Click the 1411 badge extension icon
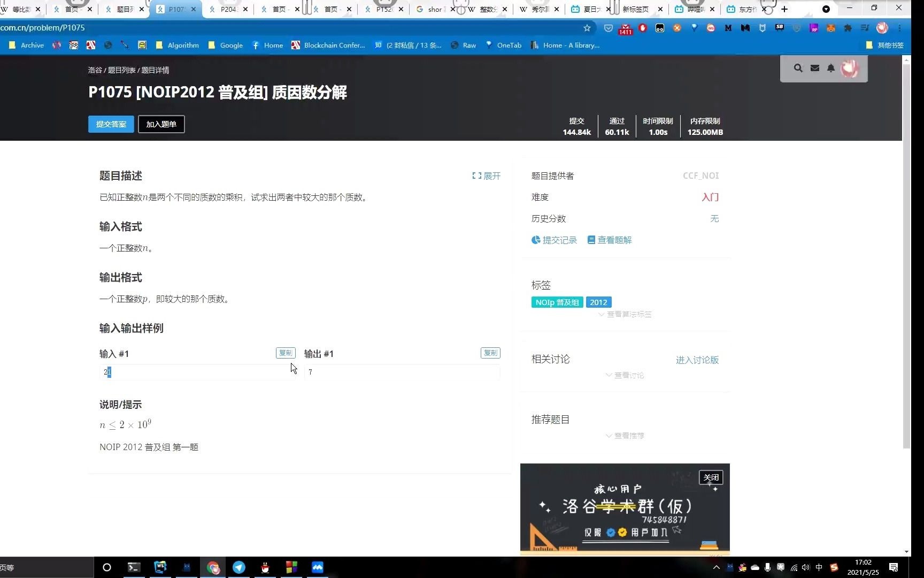924x578 pixels. tap(625, 29)
